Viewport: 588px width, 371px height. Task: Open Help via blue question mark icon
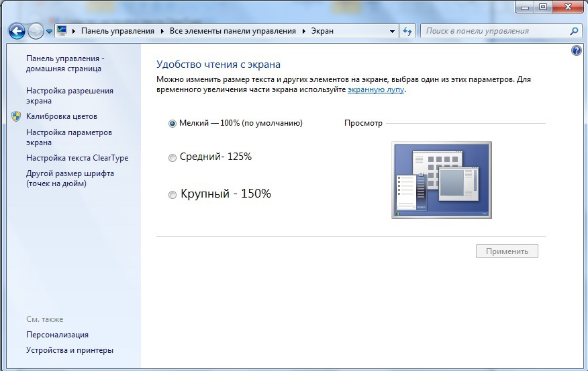coord(576,50)
